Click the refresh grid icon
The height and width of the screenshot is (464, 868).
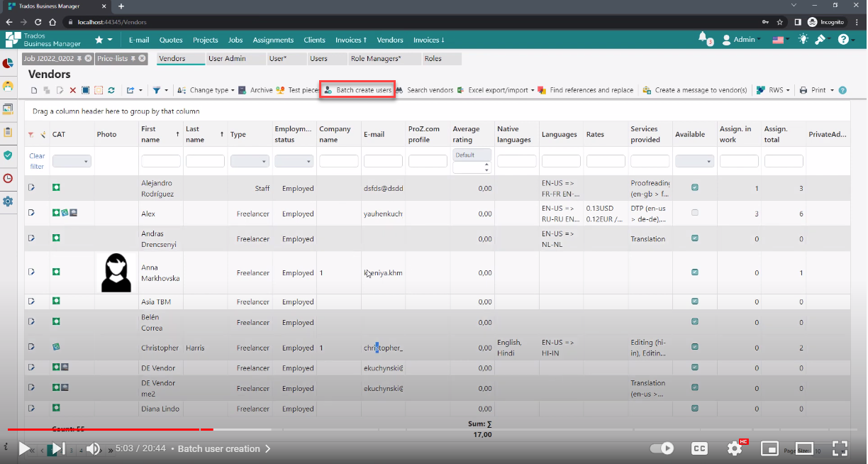111,90
